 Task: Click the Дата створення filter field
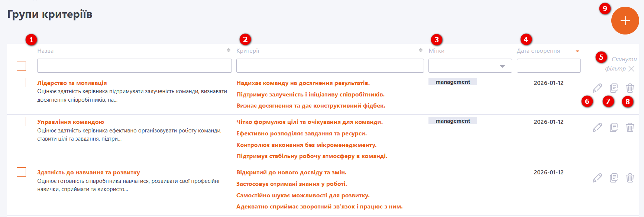coord(549,66)
